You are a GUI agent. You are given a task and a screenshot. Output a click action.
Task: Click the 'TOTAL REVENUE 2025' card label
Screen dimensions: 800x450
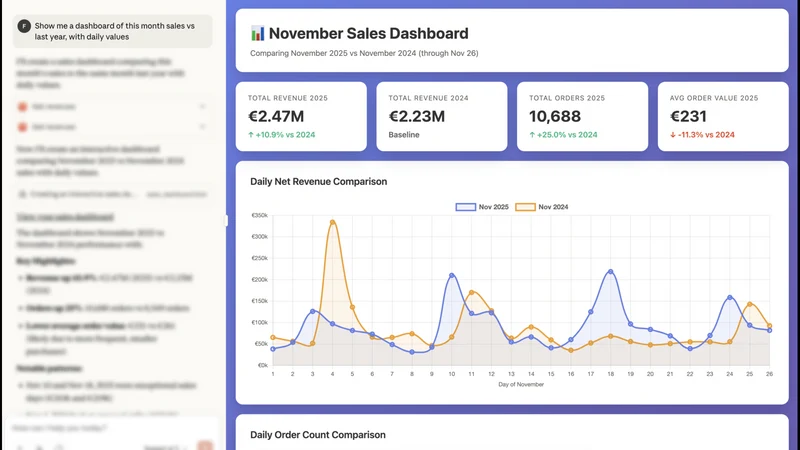coord(288,98)
